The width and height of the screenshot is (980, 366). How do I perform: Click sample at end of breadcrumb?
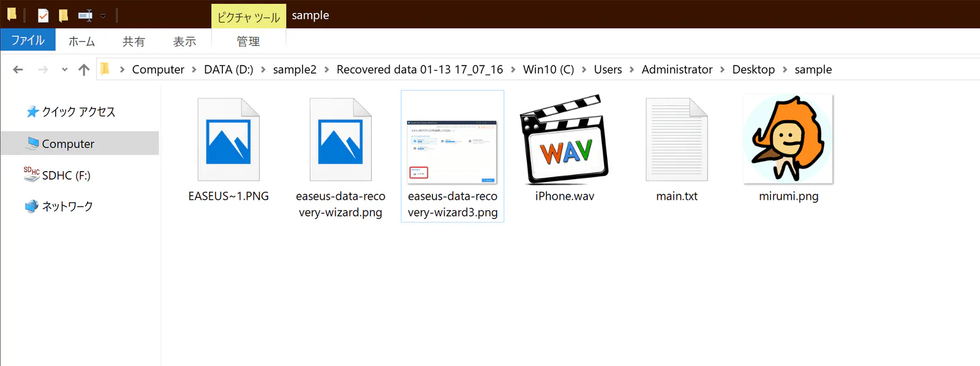coord(813,69)
